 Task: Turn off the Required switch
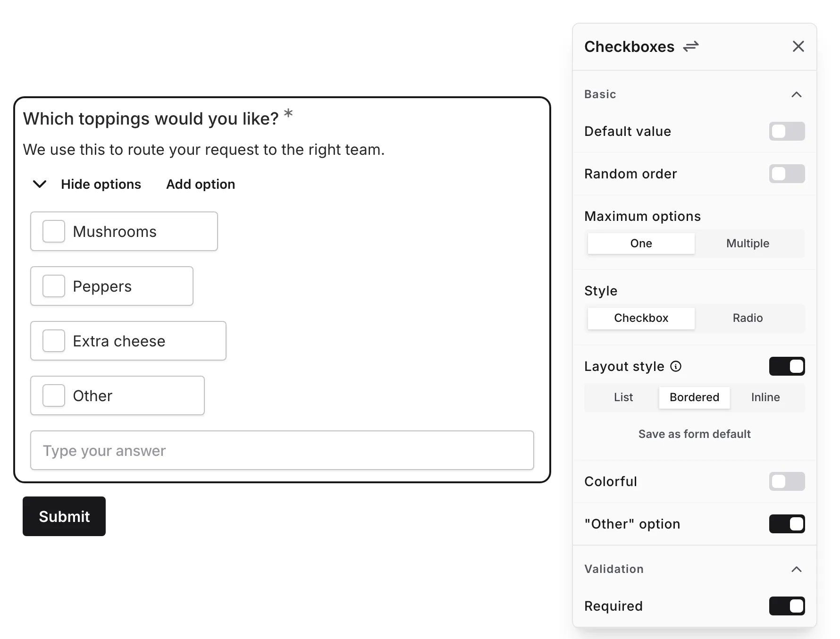tap(787, 606)
